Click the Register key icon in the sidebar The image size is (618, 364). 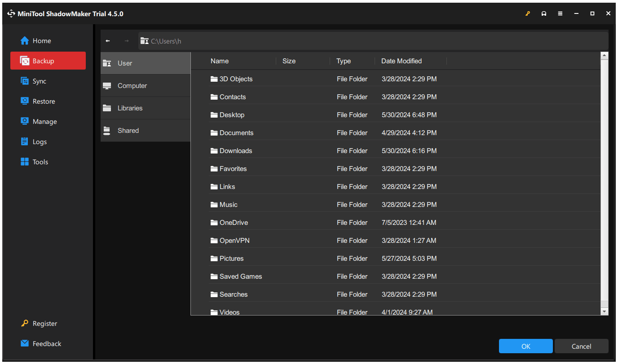pos(25,324)
